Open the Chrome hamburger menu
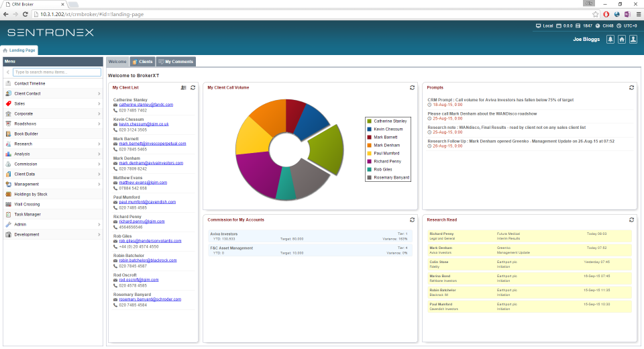The height and width of the screenshot is (349, 644). [638, 14]
